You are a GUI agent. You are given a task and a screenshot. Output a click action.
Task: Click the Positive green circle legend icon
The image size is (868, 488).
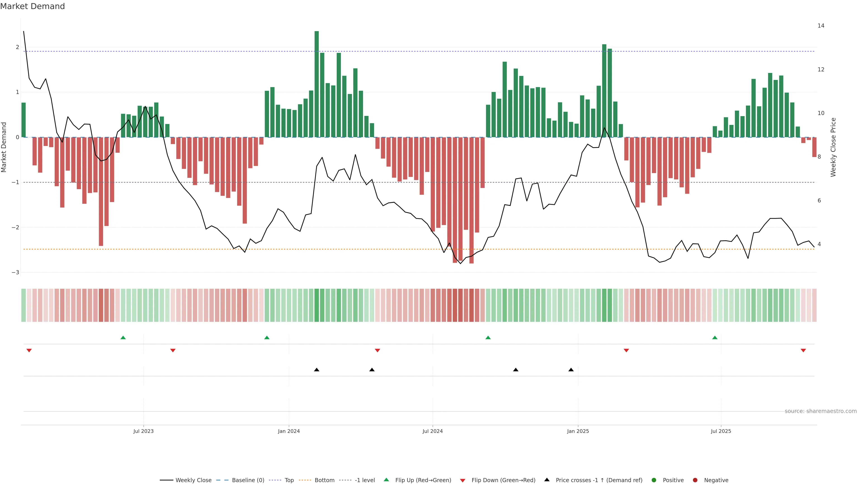click(x=654, y=480)
